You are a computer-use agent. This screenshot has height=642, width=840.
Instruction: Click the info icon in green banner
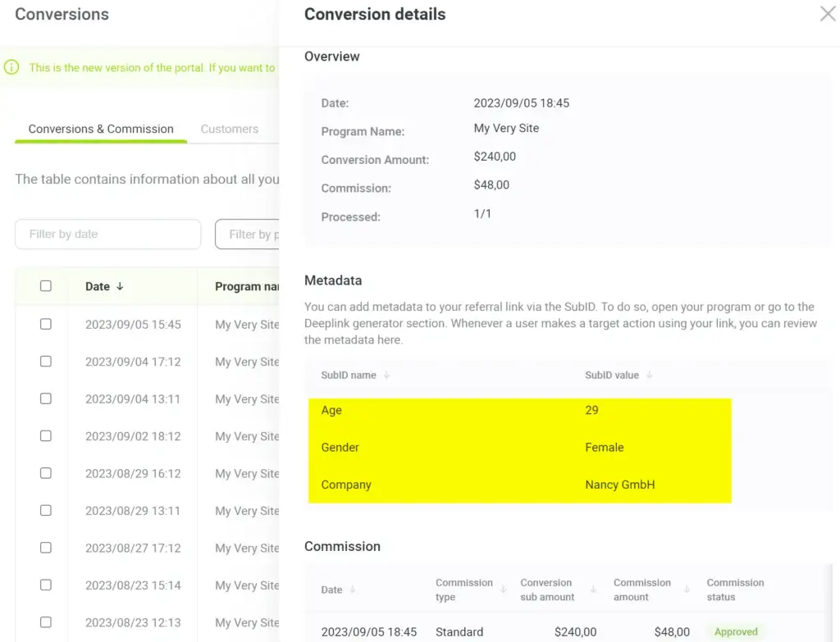tap(11, 67)
